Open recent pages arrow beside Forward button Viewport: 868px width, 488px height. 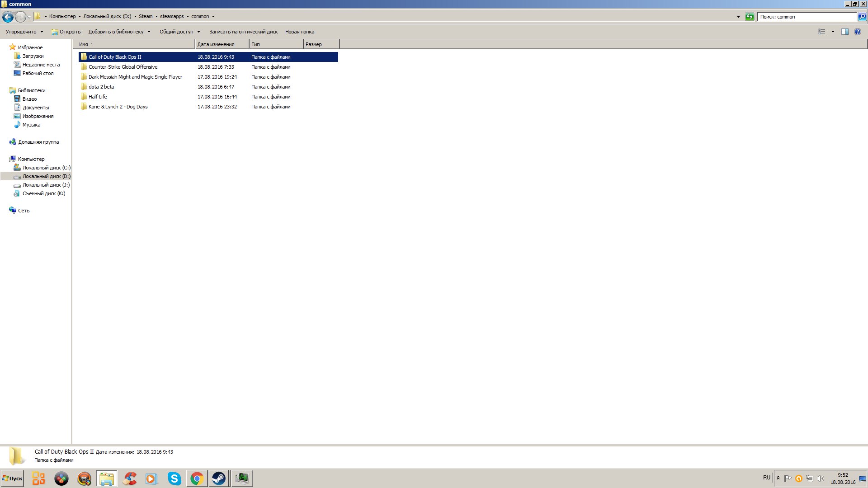coord(29,17)
